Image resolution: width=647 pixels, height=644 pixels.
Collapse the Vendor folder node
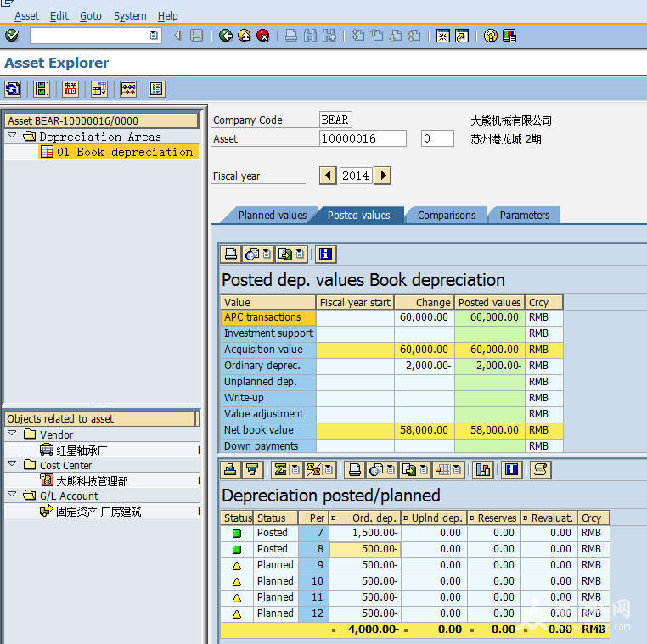pos(12,434)
